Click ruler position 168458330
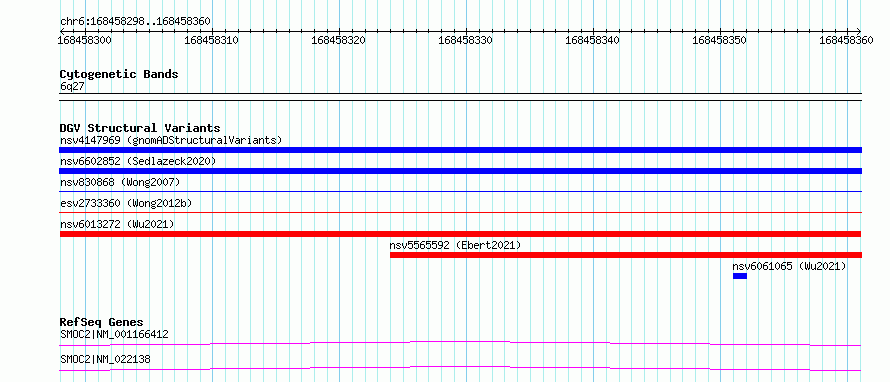 click(466, 40)
